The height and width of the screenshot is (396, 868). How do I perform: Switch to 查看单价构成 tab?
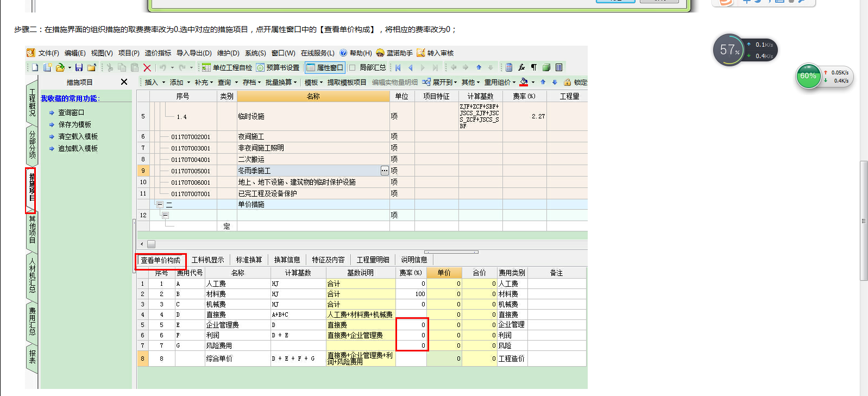click(x=160, y=260)
